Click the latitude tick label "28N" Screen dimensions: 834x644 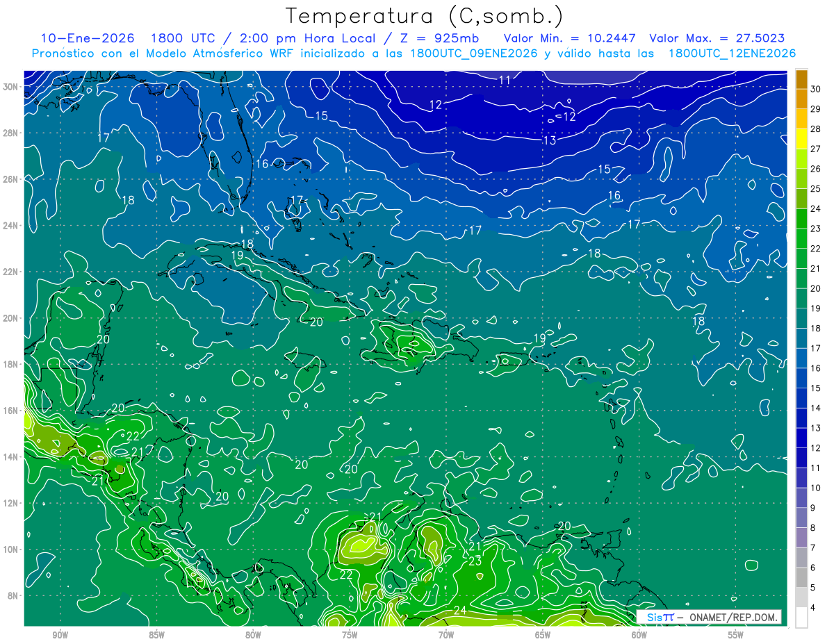[x=12, y=133]
